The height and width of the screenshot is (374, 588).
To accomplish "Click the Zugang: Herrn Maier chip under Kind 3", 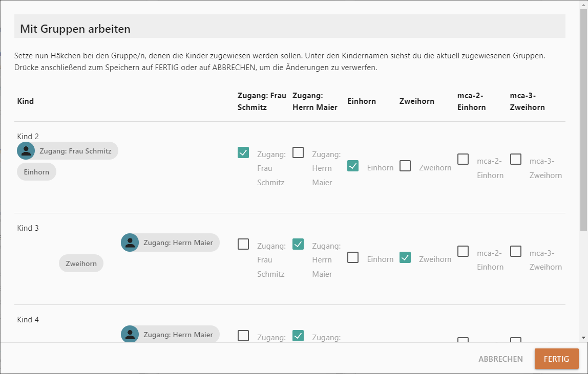I will pyautogui.click(x=170, y=243).
